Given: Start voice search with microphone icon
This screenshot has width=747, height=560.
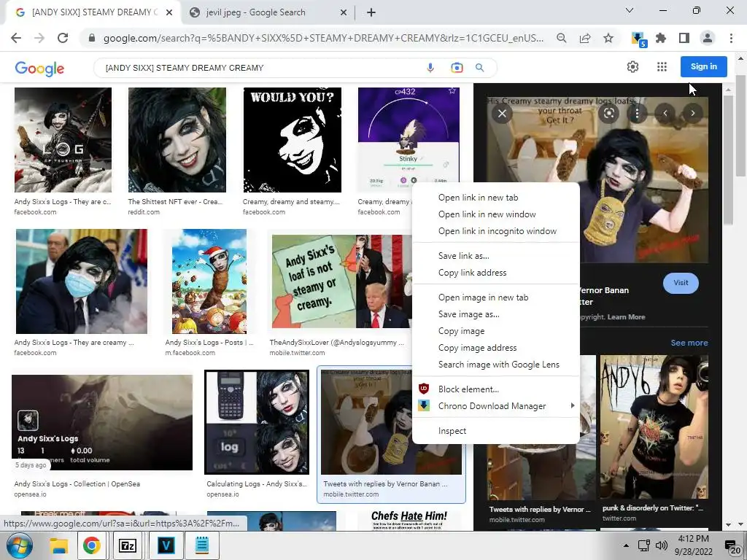Looking at the screenshot, I should tap(430, 68).
